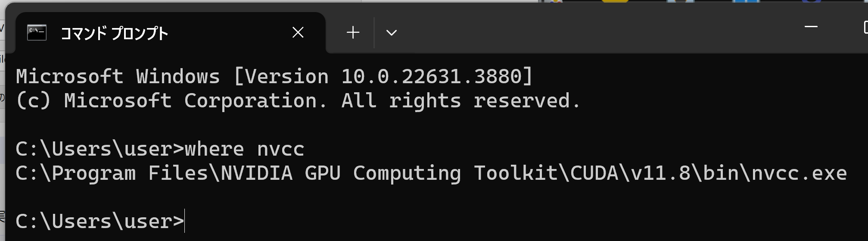Click the Command Prompt icon on the tab
Screen dimensions: 868x241
[37, 33]
